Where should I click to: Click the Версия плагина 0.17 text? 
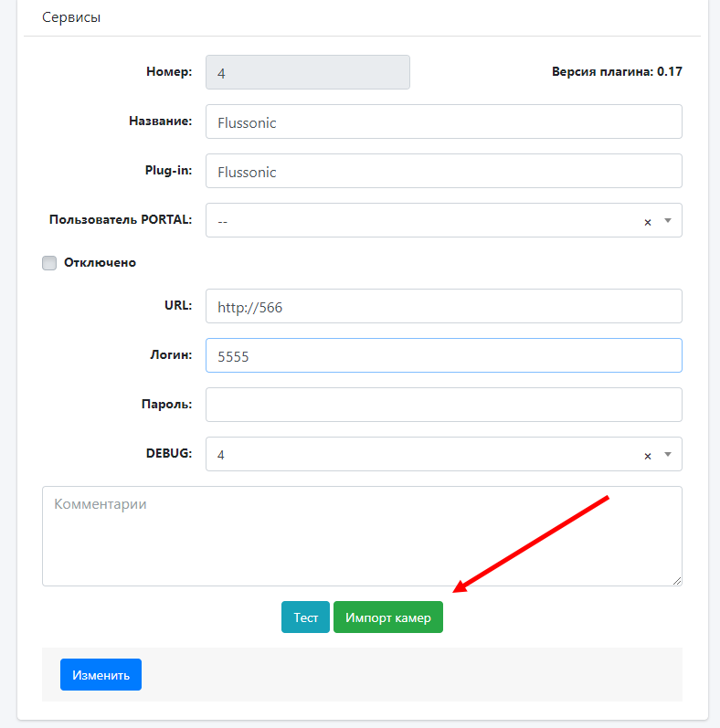pyautogui.click(x=617, y=72)
